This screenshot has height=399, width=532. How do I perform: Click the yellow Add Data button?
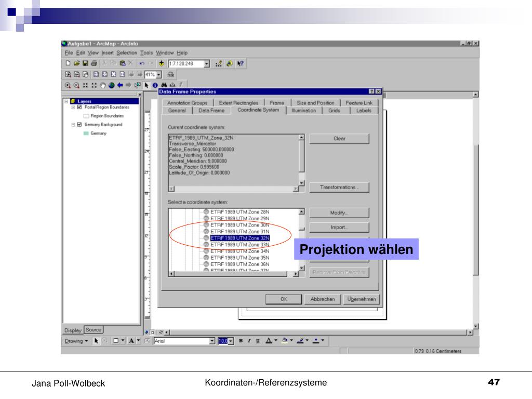click(x=162, y=63)
